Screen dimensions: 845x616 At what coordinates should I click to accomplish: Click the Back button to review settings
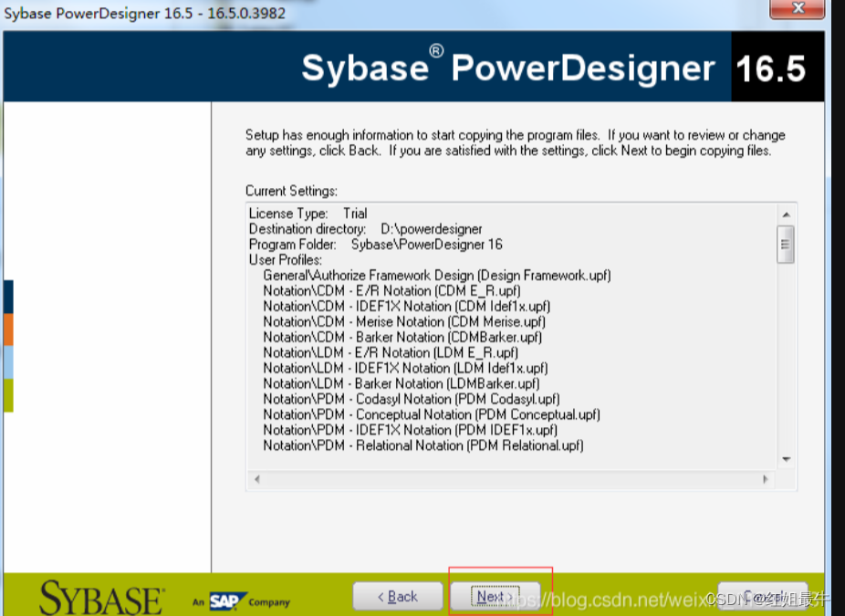click(x=397, y=595)
